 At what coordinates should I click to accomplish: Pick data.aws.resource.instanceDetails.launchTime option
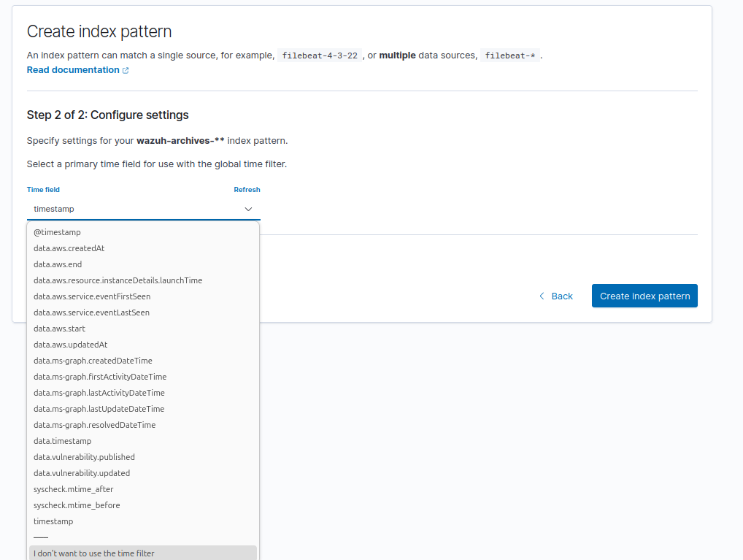(x=118, y=280)
